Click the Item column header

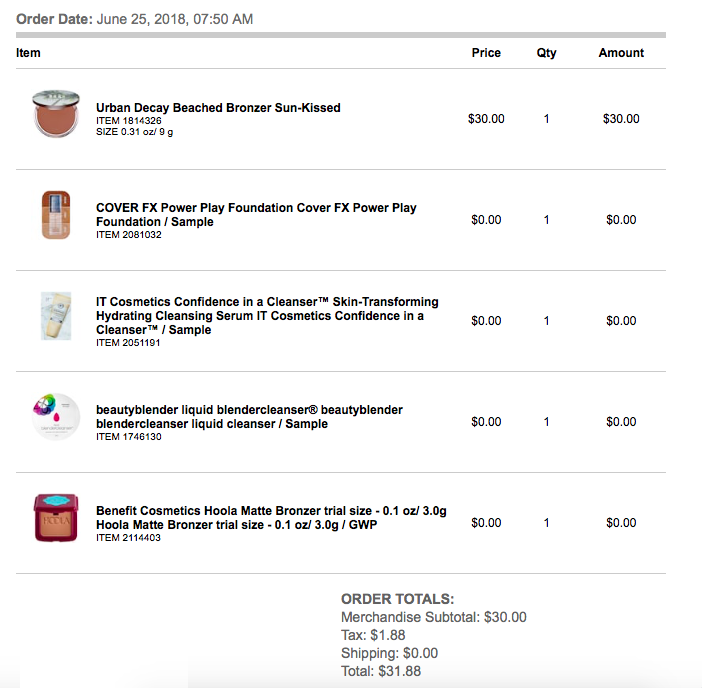tap(28, 53)
